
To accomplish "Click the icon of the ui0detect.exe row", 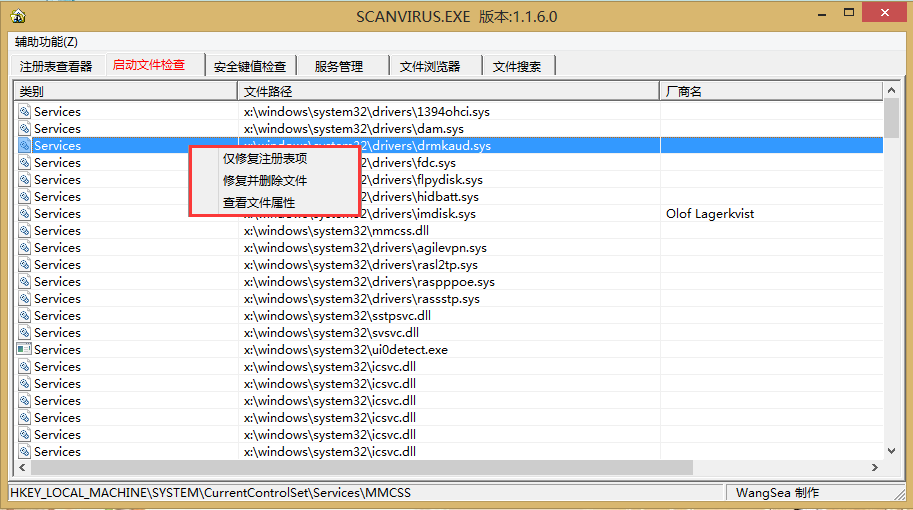I will (x=24, y=350).
